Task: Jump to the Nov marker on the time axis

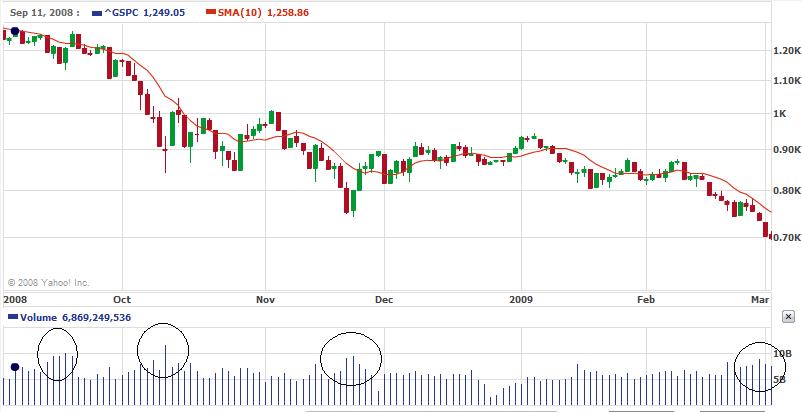Action: pyautogui.click(x=265, y=298)
